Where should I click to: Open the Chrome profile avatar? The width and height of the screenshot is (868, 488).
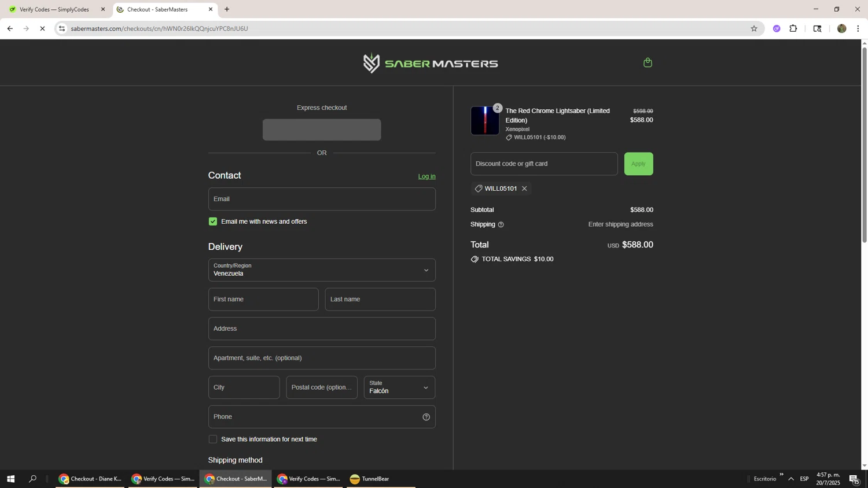tap(842, 28)
